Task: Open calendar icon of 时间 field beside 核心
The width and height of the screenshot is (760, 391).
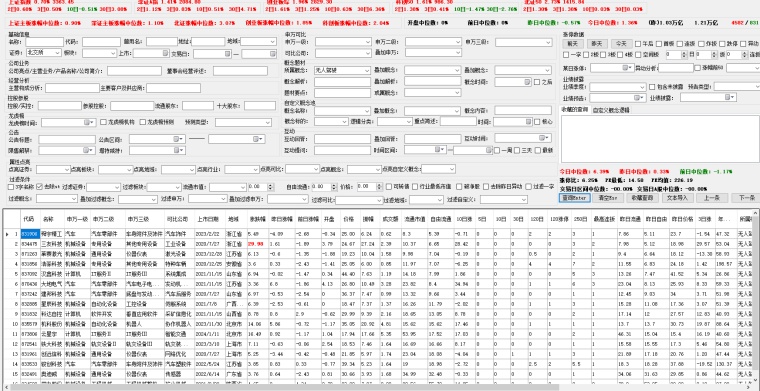Action: click(x=527, y=122)
